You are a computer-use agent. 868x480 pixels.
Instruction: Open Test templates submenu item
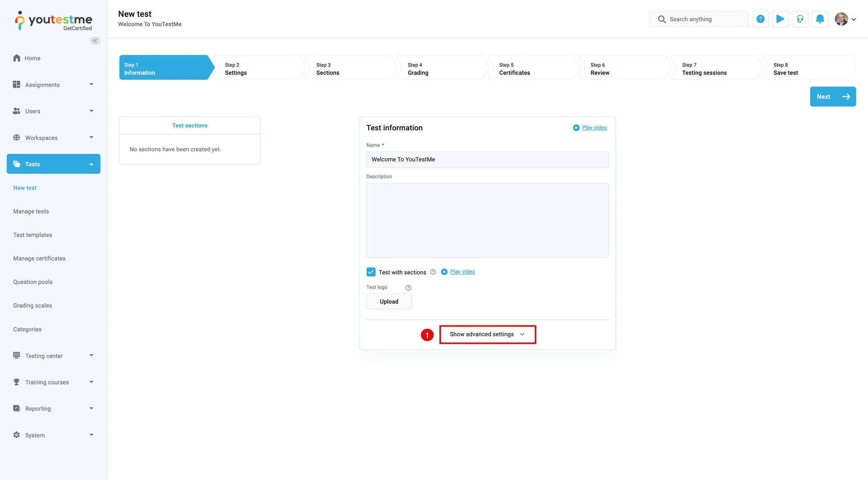32,235
